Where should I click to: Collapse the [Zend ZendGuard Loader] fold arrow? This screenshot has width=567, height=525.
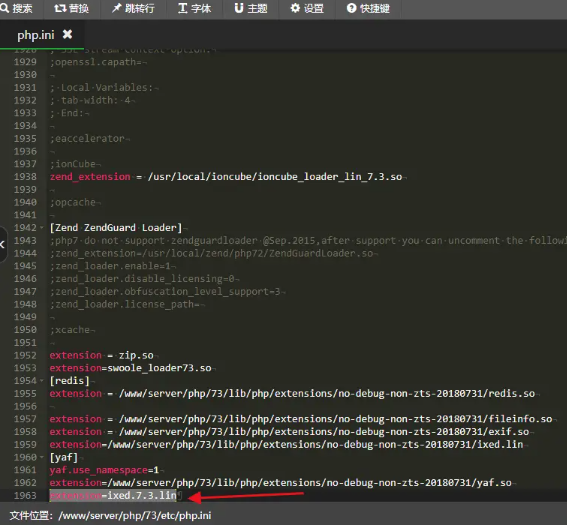[x=42, y=228]
